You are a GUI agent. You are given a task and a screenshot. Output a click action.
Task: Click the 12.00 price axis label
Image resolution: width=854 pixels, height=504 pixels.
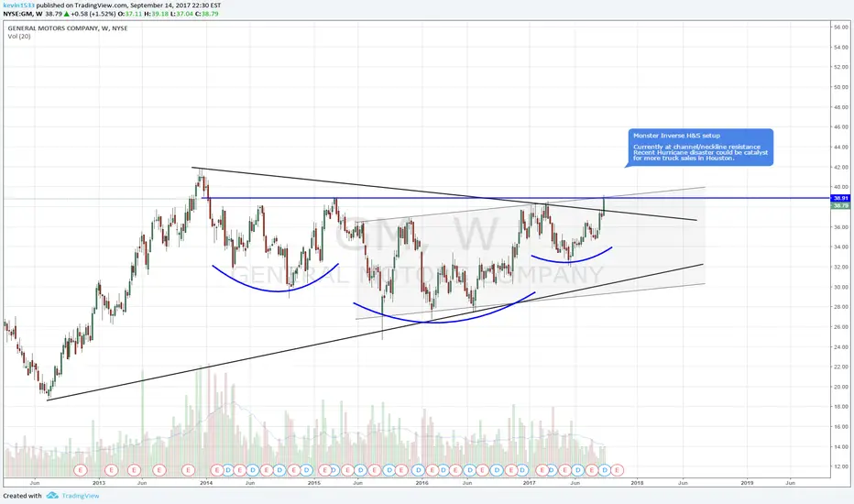click(840, 467)
